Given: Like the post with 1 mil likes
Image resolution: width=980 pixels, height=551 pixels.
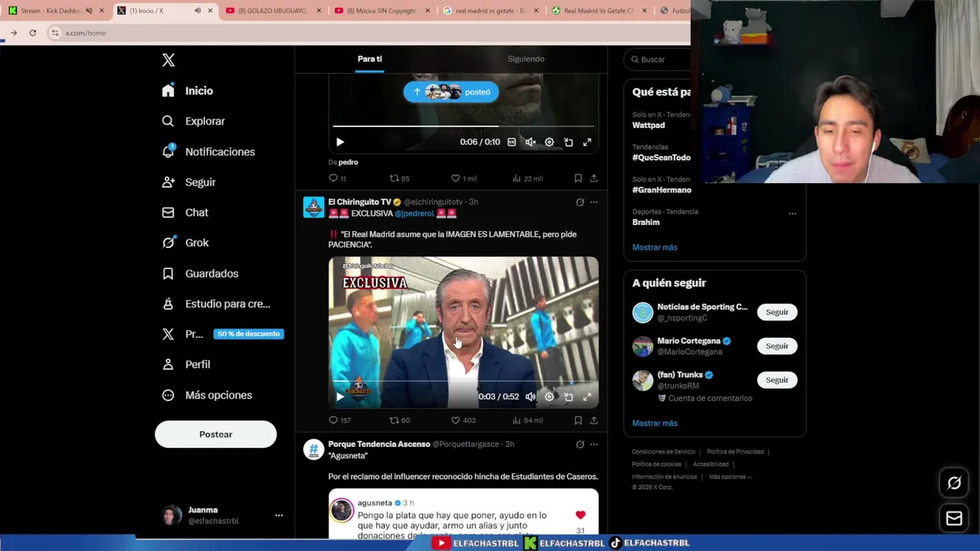Looking at the screenshot, I should pyautogui.click(x=463, y=178).
